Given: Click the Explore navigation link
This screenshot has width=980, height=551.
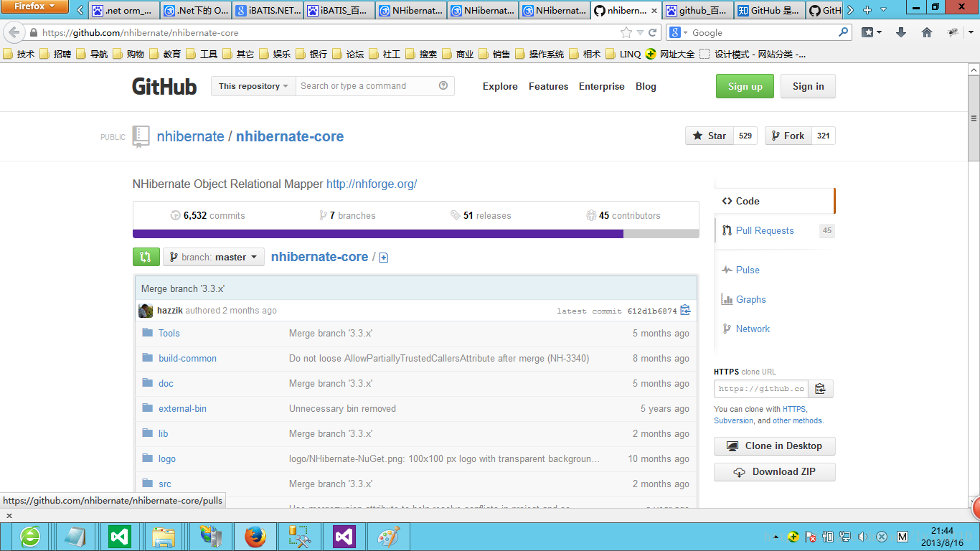Looking at the screenshot, I should (500, 86).
